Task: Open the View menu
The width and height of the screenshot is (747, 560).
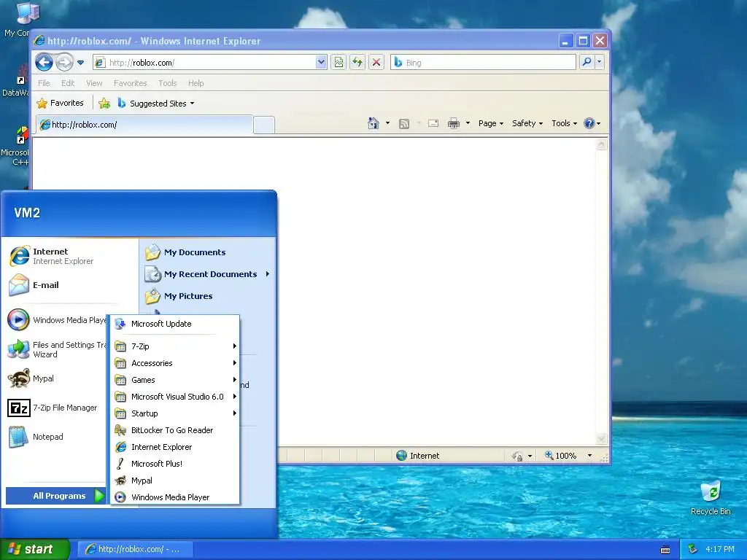Action: 94,83
